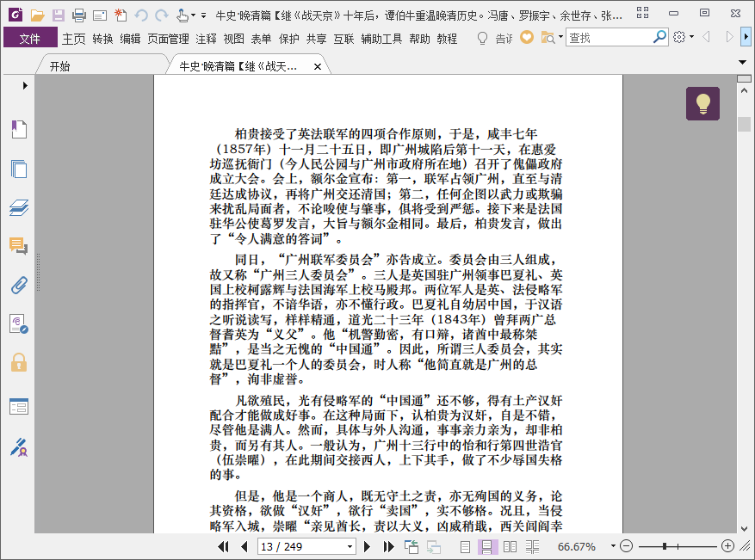
Task: Click the zoom slider handle
Action: 665,546
